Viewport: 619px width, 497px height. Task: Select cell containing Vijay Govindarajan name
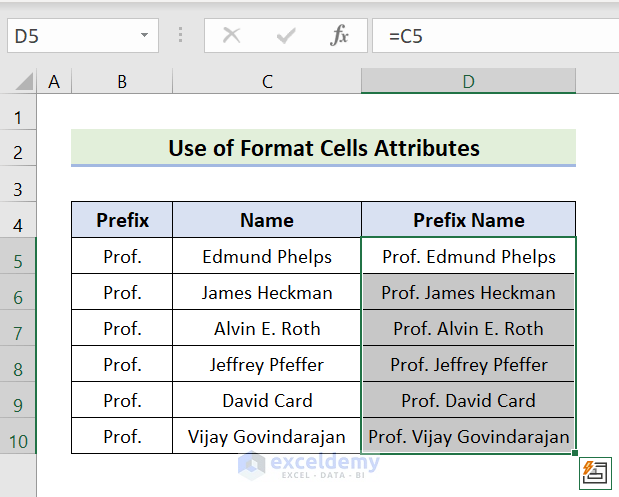(267, 437)
